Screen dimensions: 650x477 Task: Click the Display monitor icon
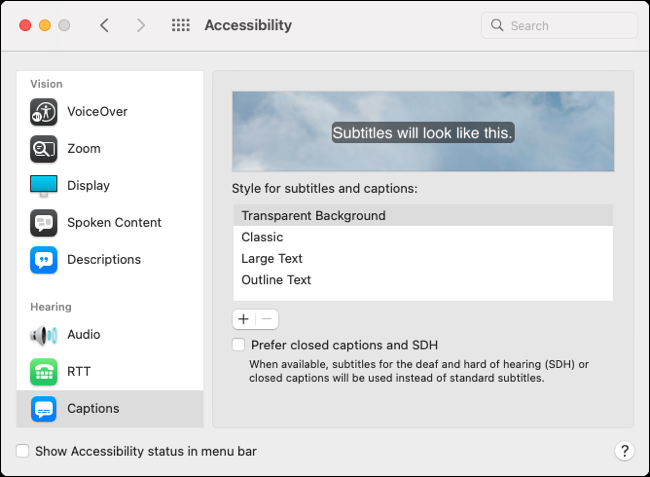44,186
